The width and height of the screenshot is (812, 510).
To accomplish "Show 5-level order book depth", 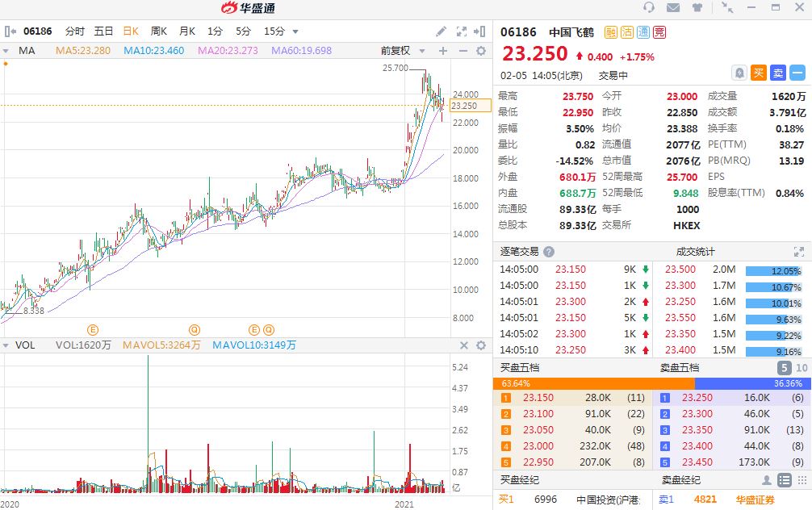I will click(784, 368).
